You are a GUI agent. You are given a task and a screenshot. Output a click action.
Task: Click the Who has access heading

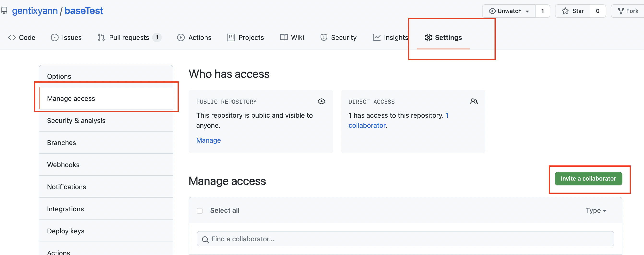tap(229, 74)
